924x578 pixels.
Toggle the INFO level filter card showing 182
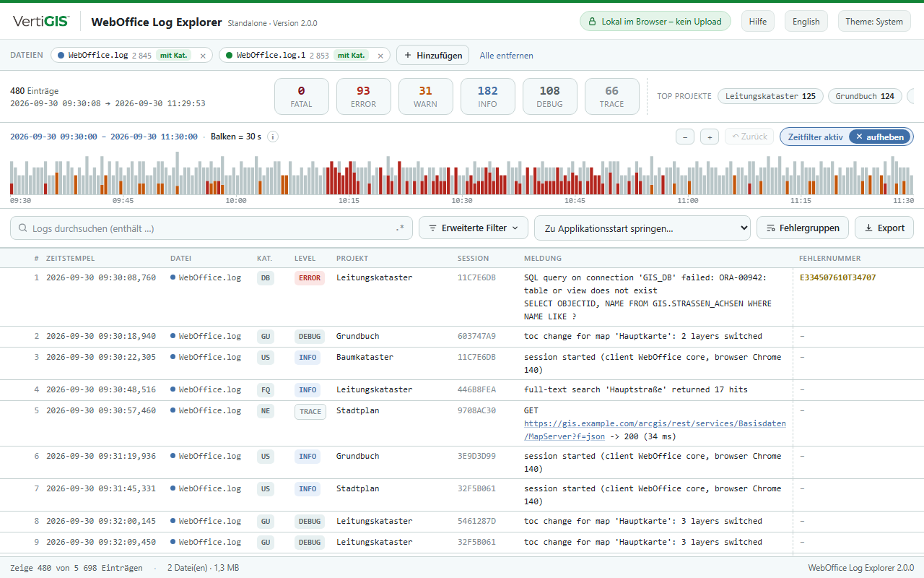[x=488, y=97]
